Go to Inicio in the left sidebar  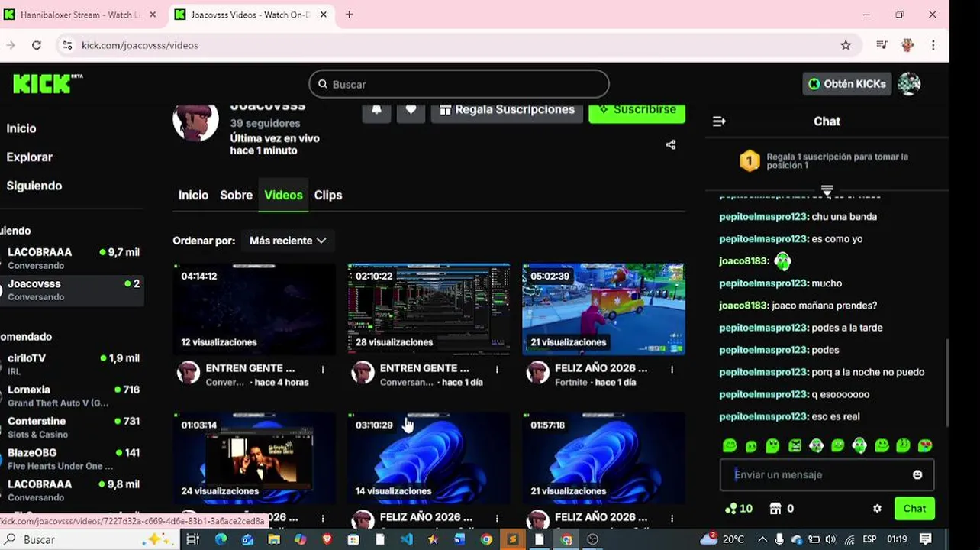point(21,128)
